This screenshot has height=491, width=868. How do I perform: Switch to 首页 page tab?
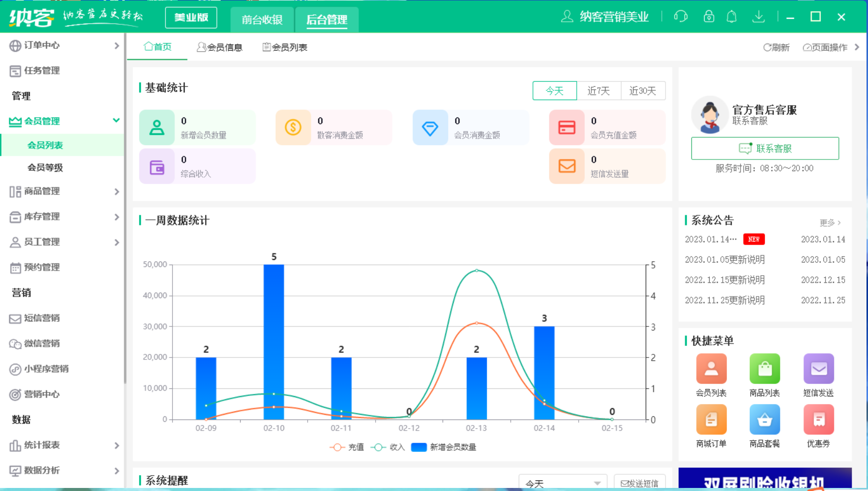tap(157, 47)
